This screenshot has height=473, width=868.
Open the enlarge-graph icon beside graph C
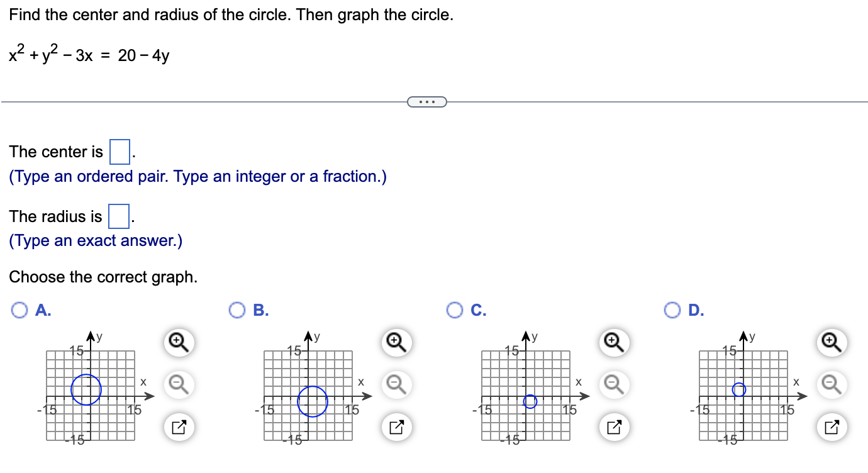613,427
